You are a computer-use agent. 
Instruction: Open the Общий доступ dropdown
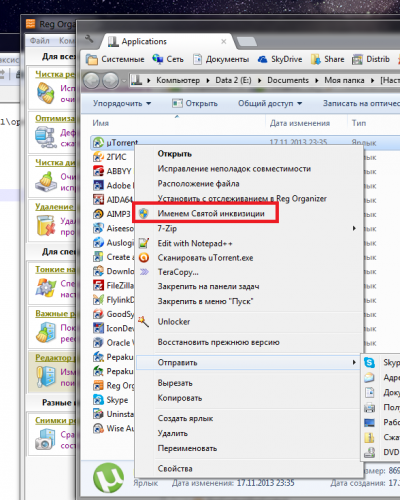(x=270, y=103)
